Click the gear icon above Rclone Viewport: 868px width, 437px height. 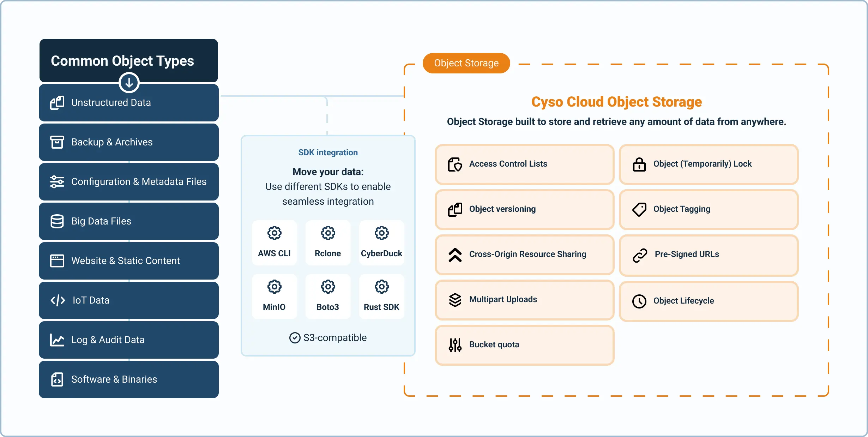pos(328,233)
